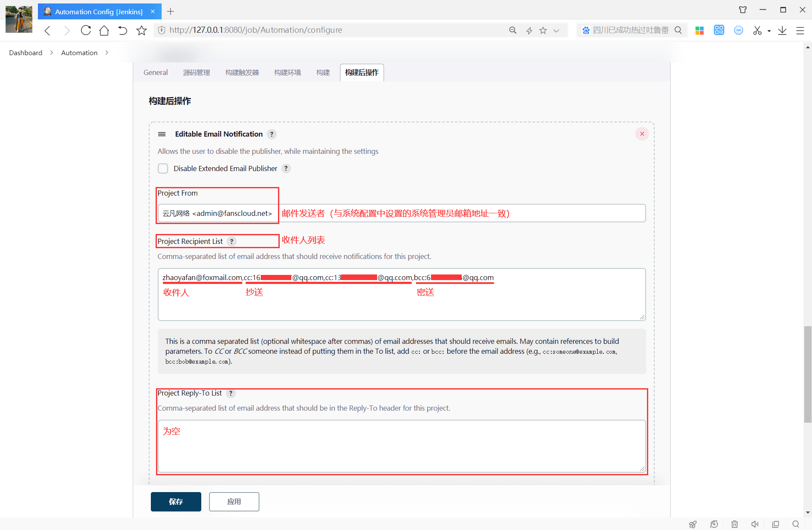Switch to the 构建触发器 tab
Screen dimensions: 812x530
242,72
